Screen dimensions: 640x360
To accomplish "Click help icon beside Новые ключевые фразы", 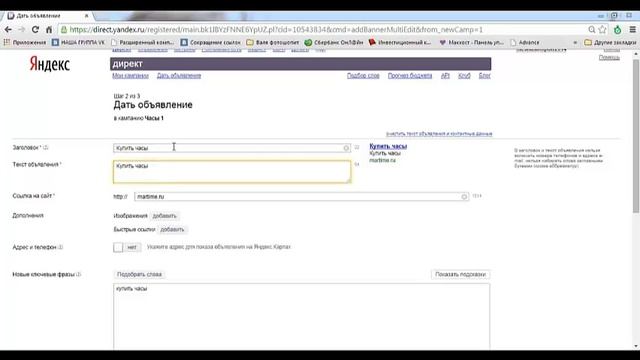I will tap(79, 275).
